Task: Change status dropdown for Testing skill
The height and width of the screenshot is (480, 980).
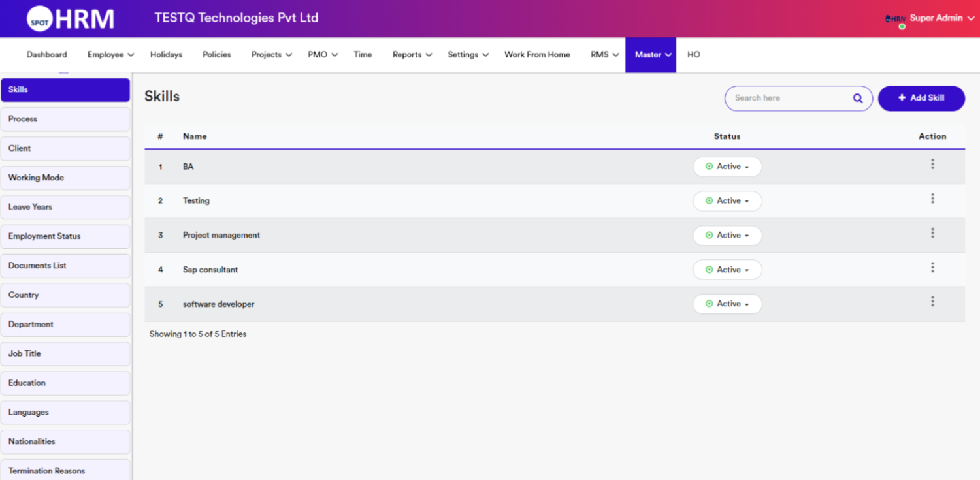Action: tap(727, 201)
